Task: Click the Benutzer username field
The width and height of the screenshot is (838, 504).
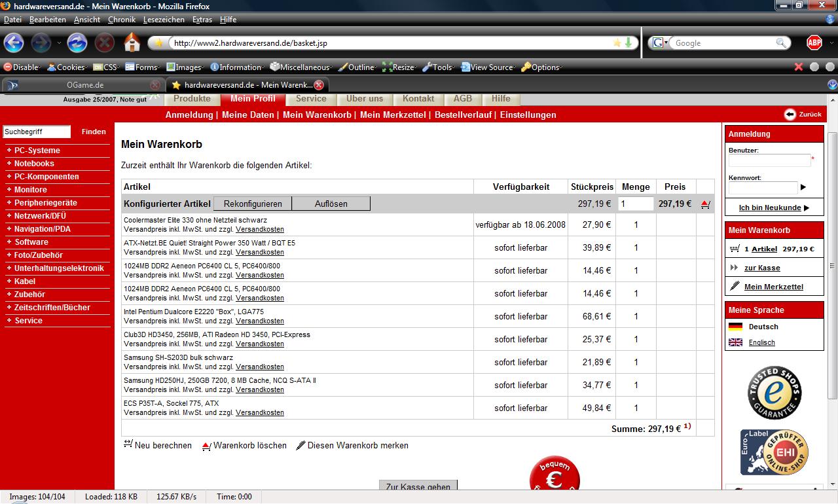Action: click(769, 160)
